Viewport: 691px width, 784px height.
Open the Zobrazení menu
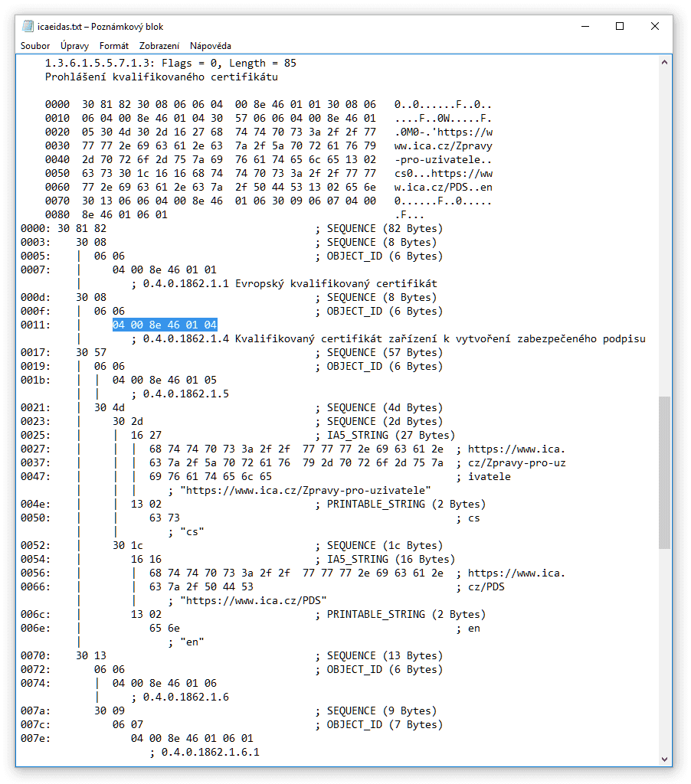tap(159, 46)
